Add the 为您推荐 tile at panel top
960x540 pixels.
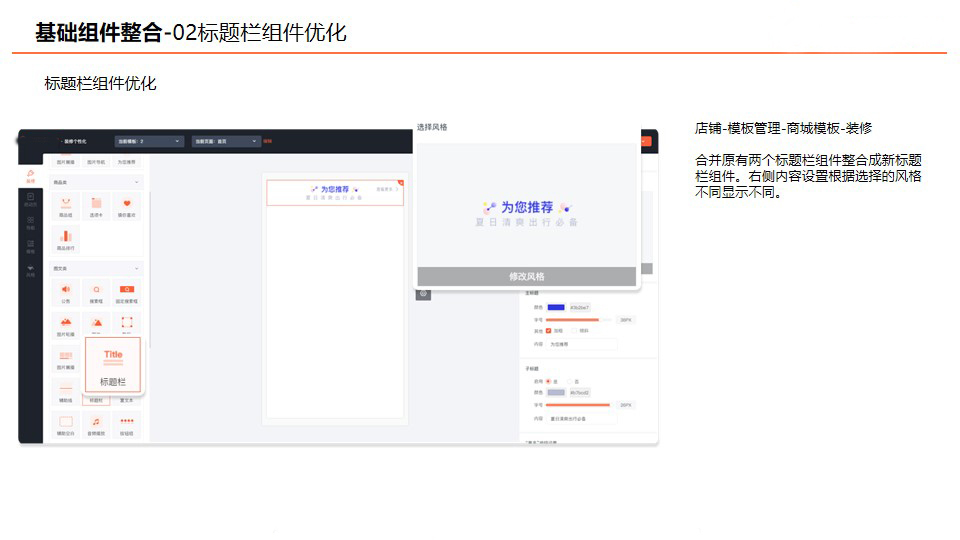(x=127, y=162)
